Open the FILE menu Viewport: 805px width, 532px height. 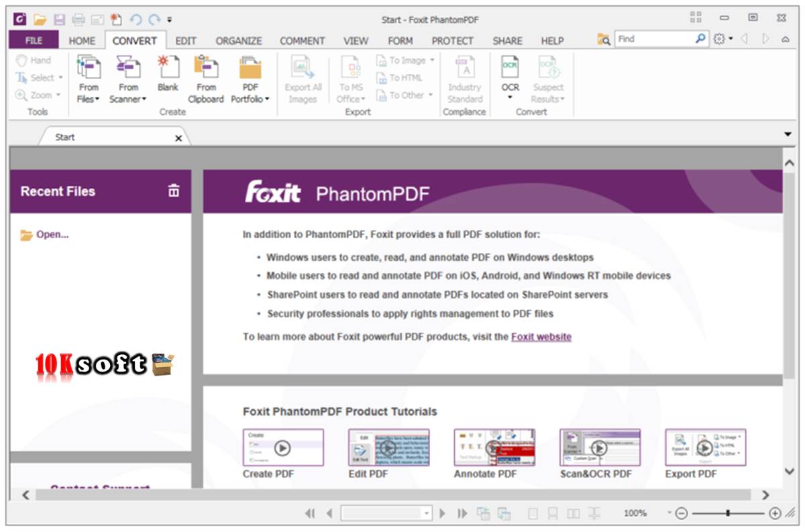[x=34, y=40]
